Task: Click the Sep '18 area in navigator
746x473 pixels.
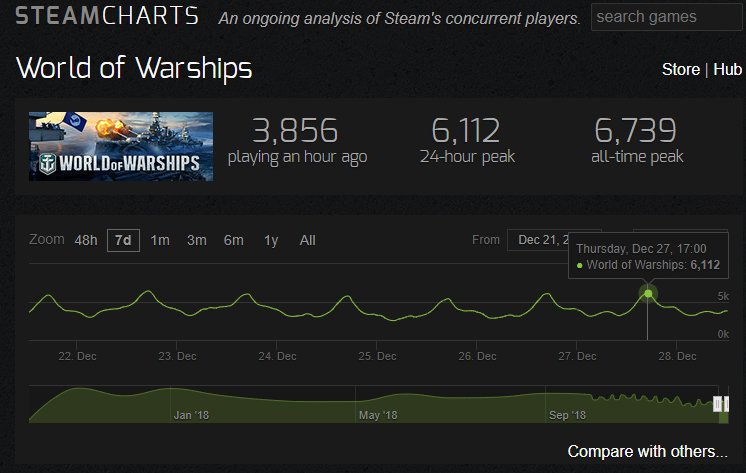Action: click(567, 415)
